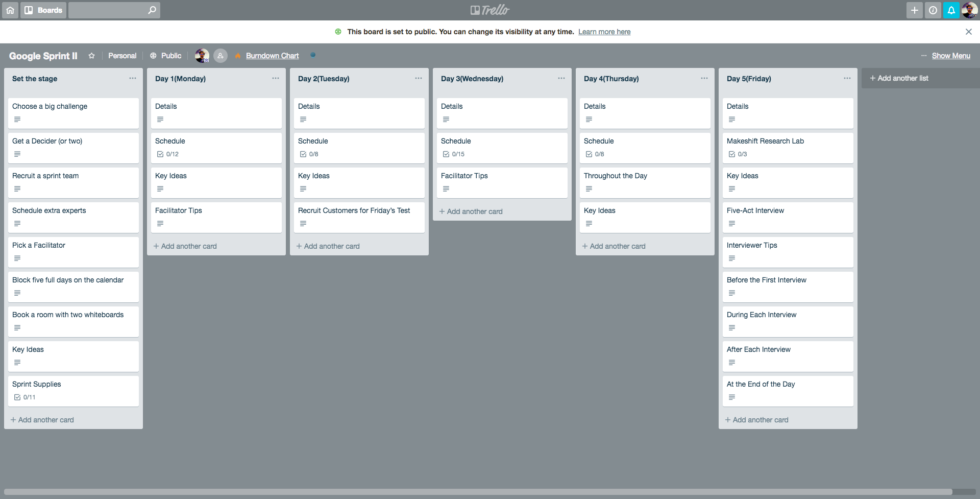This screenshot has height=499, width=980.
Task: Rename the Google Sprint II board title
Action: [x=43, y=56]
